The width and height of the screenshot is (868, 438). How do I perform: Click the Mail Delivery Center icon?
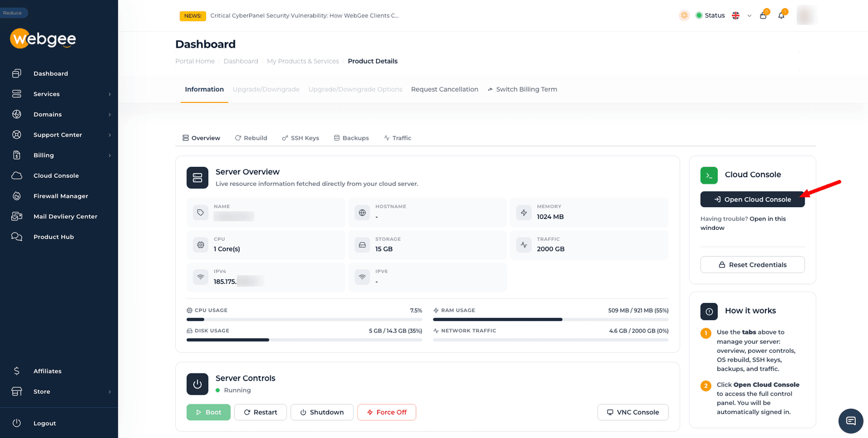click(x=17, y=216)
